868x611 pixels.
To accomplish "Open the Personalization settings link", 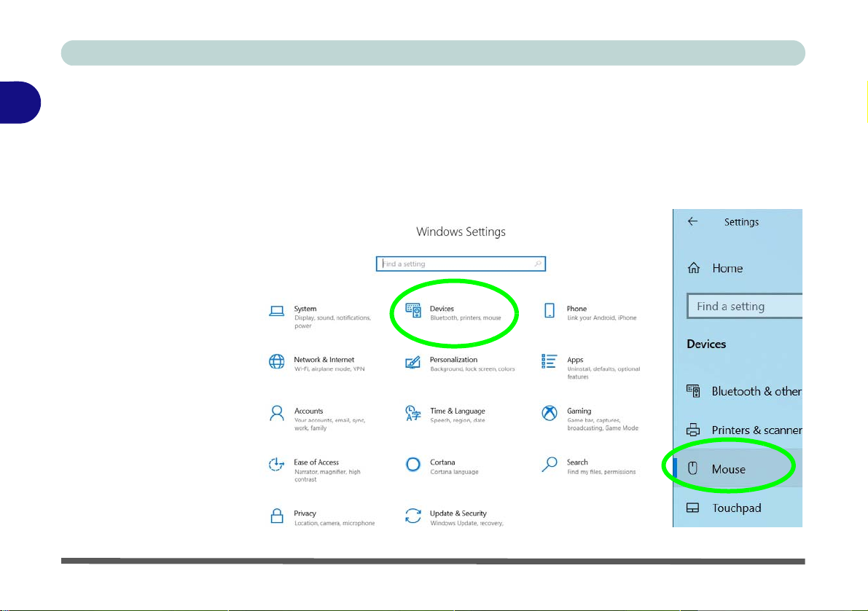I will pyautogui.click(x=453, y=360).
